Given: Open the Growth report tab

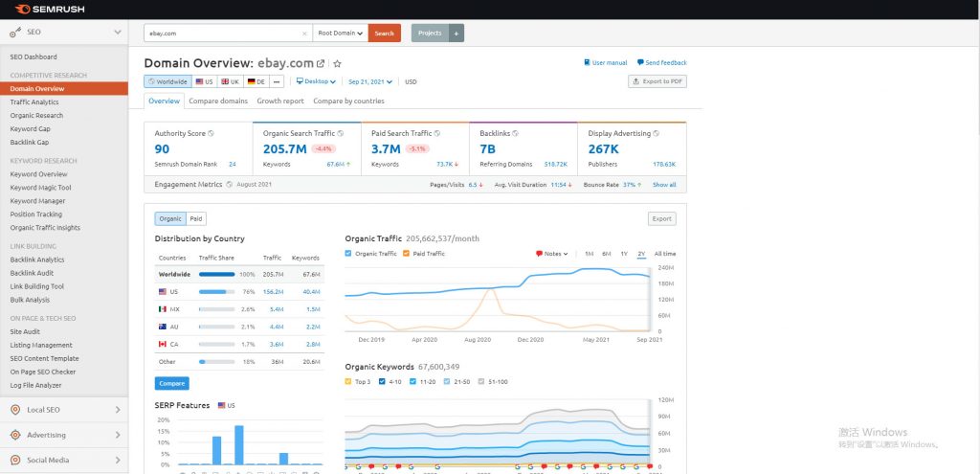Looking at the screenshot, I should tap(280, 101).
